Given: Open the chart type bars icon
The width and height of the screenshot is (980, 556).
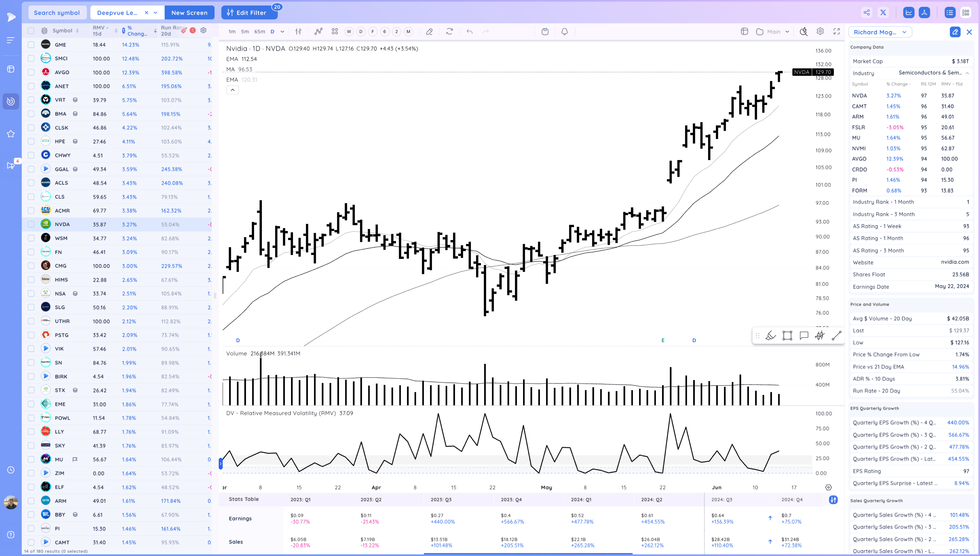Looking at the screenshot, I should 298,31.
